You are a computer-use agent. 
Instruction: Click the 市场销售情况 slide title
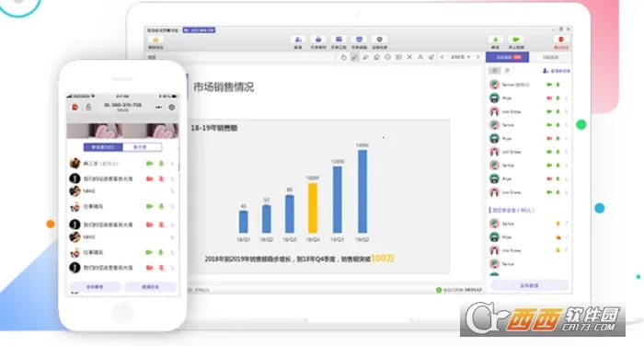click(x=224, y=86)
